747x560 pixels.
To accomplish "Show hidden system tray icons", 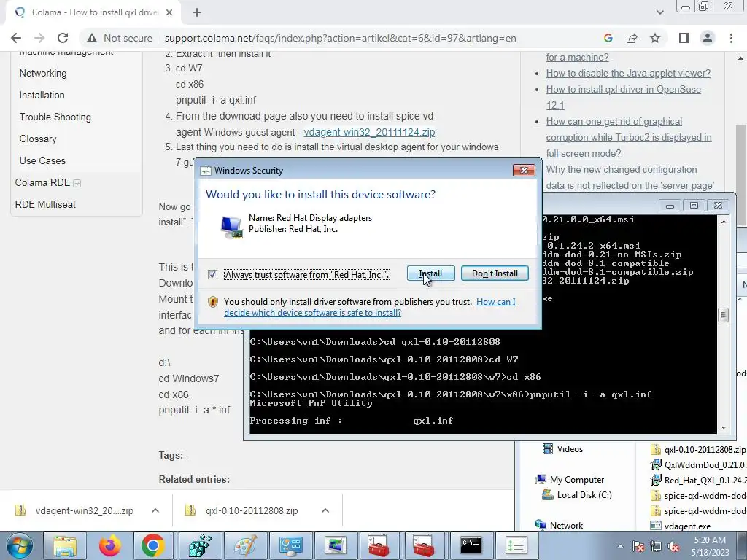I will tap(620, 546).
